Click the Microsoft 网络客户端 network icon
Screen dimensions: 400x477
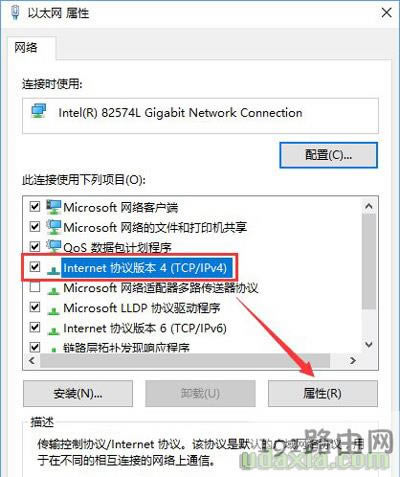coord(53,207)
